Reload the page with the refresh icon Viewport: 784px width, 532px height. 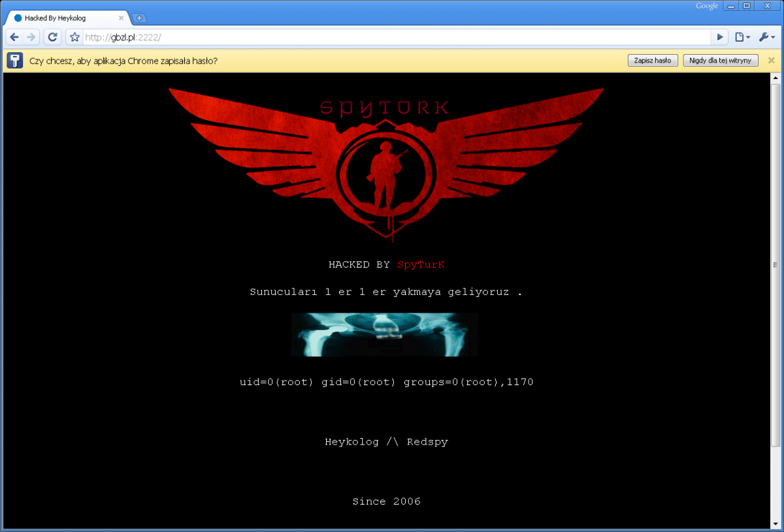pyautogui.click(x=53, y=37)
